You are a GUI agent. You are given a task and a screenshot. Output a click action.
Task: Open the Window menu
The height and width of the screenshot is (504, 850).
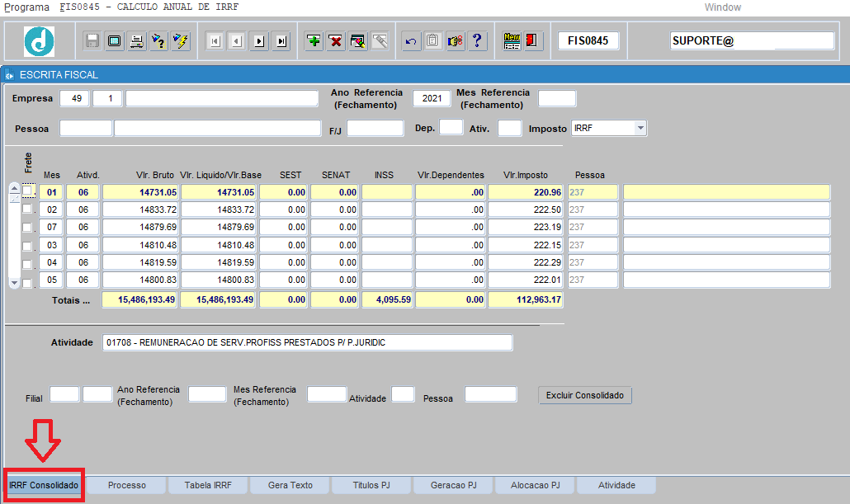click(x=723, y=7)
